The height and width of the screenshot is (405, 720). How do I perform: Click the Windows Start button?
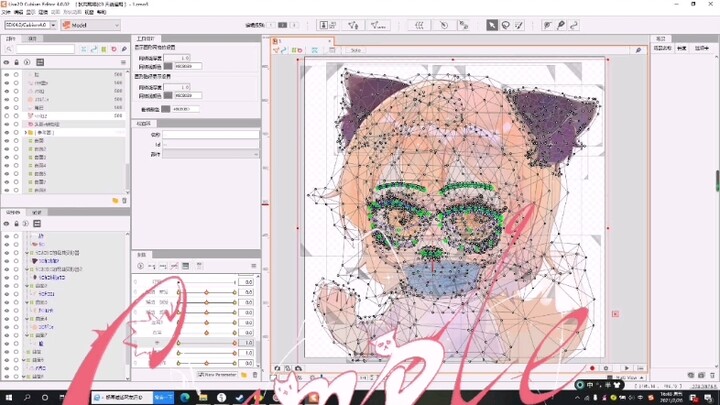(9, 396)
